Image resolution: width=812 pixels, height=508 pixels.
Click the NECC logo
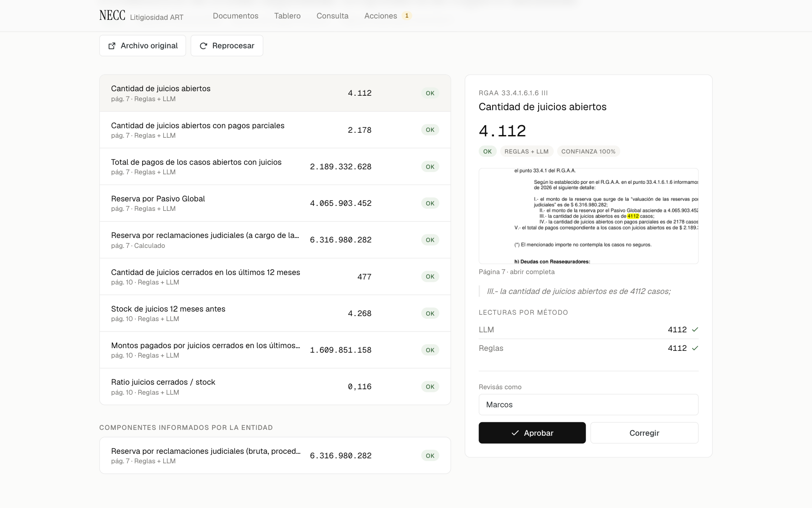pyautogui.click(x=112, y=15)
